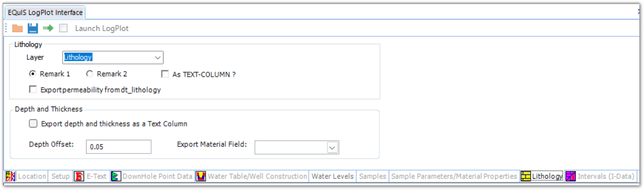The height and width of the screenshot is (190, 644).
Task: Click the Location tab icon
Action: (11, 176)
